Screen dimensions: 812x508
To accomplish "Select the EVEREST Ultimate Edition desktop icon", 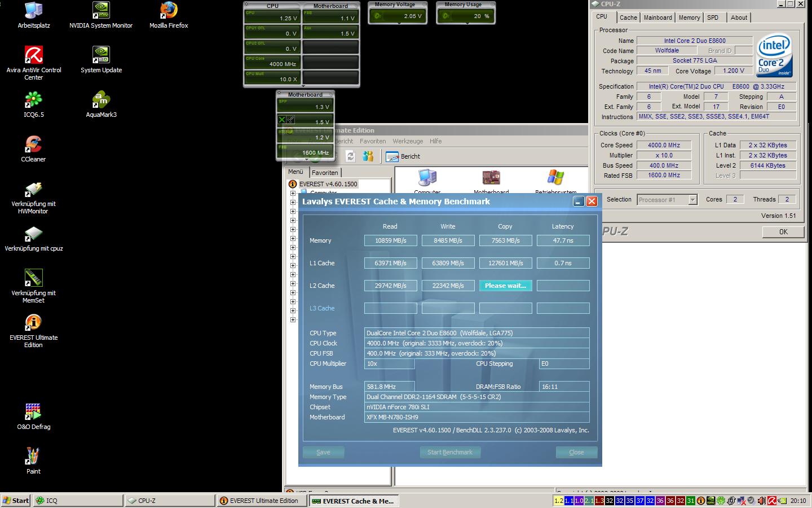I will coord(33,331).
